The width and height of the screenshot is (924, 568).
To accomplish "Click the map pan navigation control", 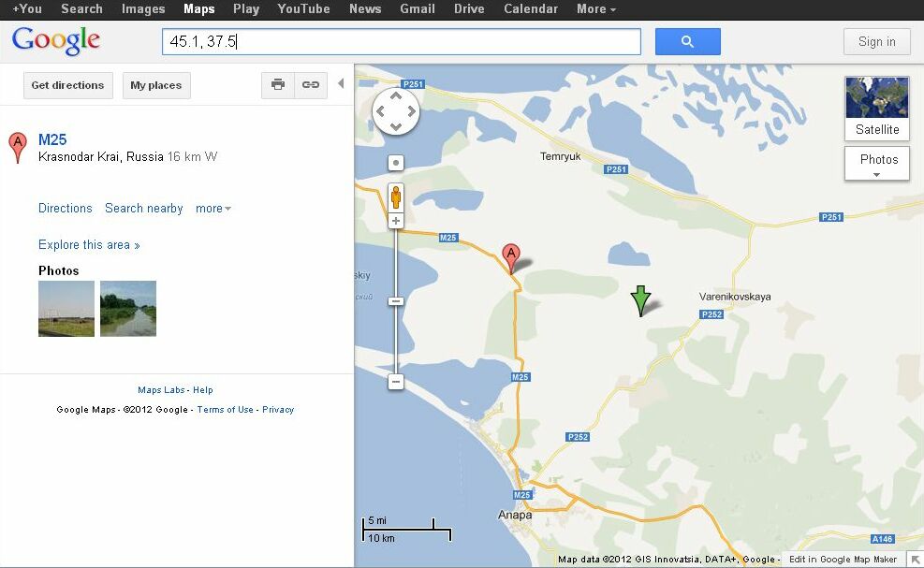I will point(396,111).
